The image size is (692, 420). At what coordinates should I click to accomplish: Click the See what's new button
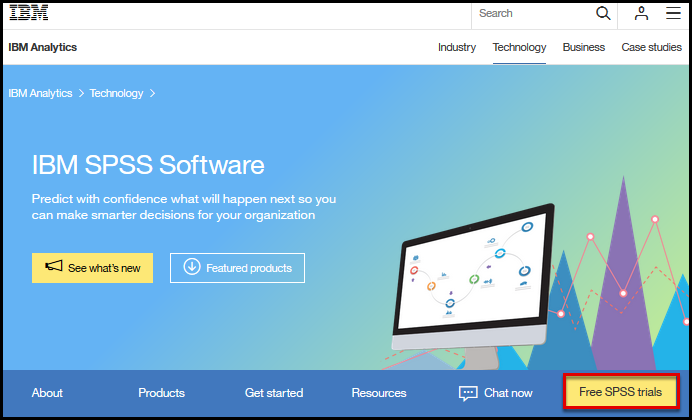tap(92, 268)
